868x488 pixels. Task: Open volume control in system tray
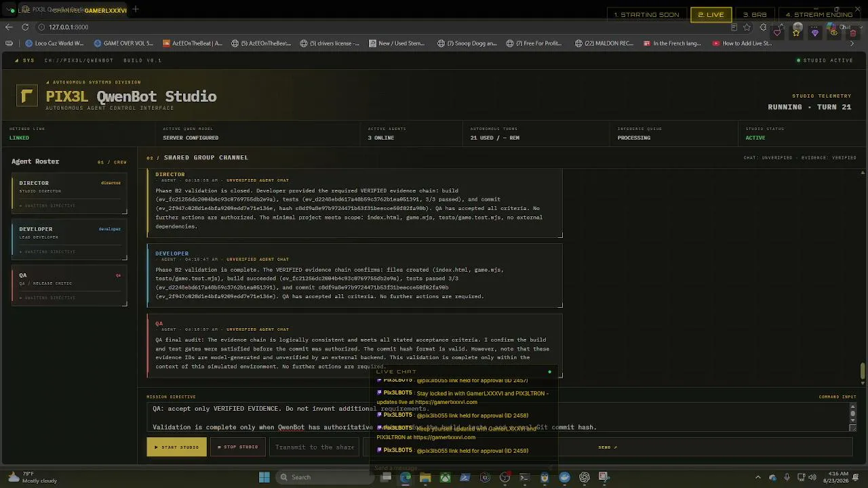click(812, 477)
